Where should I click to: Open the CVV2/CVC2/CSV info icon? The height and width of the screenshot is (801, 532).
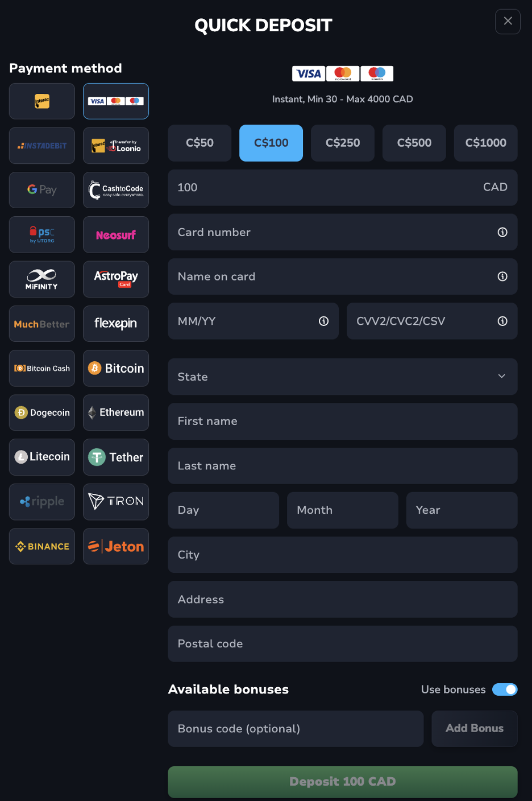click(x=502, y=321)
